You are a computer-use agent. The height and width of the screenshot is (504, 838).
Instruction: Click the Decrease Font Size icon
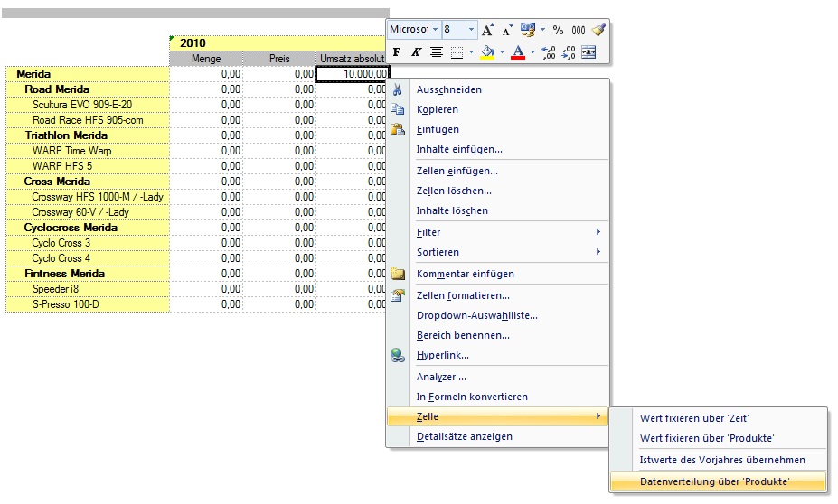click(507, 30)
